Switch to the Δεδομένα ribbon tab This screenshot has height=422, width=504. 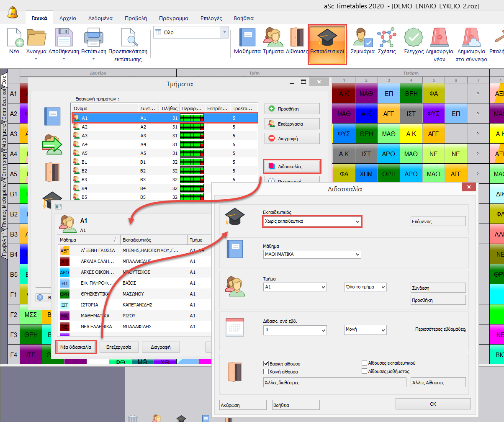tap(100, 18)
